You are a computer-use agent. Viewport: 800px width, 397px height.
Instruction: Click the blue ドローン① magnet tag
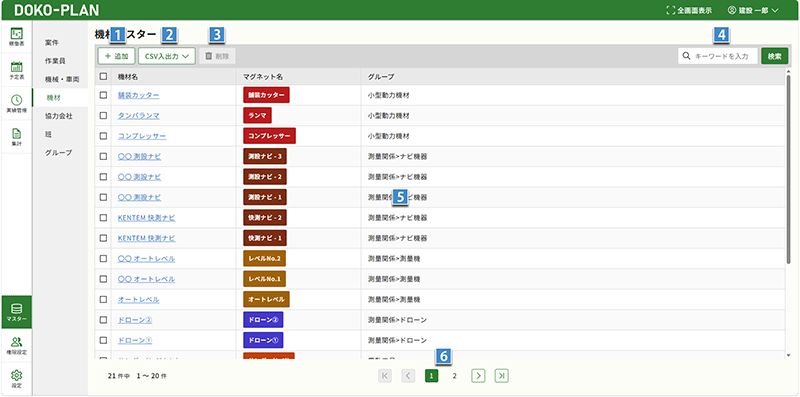coord(263,340)
